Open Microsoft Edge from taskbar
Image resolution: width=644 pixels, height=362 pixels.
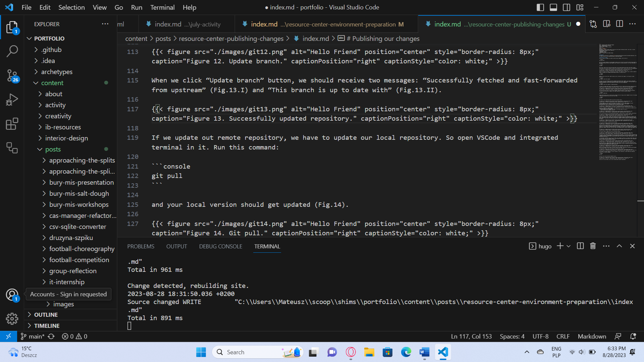click(x=406, y=352)
